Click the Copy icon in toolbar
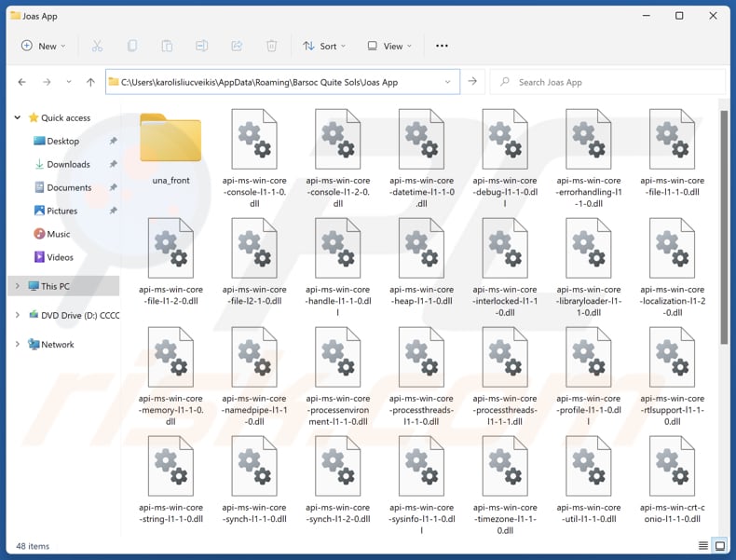The image size is (736, 560). pyautogui.click(x=132, y=46)
